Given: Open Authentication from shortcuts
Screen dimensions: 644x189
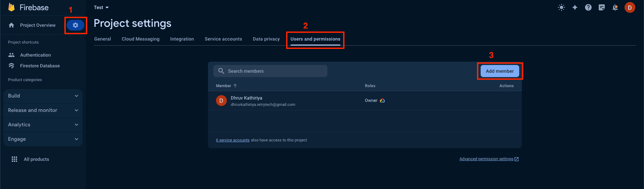Looking at the screenshot, I should click(x=36, y=55).
